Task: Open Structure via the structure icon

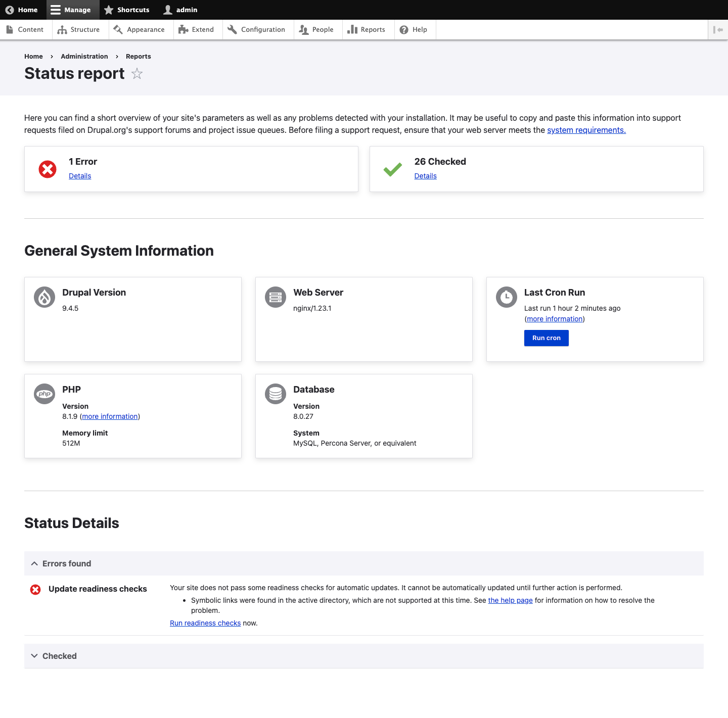Action: click(x=62, y=29)
